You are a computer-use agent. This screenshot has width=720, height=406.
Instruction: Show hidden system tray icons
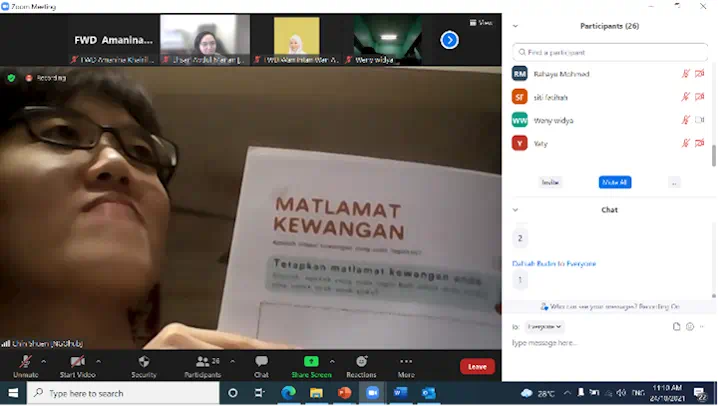tap(568, 393)
